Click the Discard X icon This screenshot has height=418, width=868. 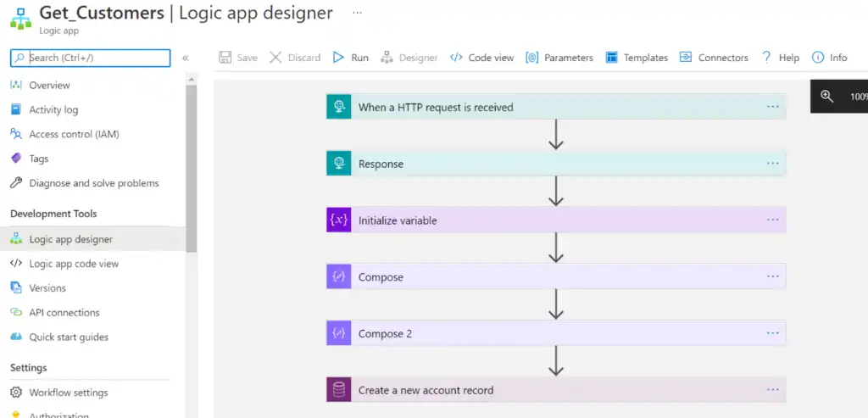point(275,58)
